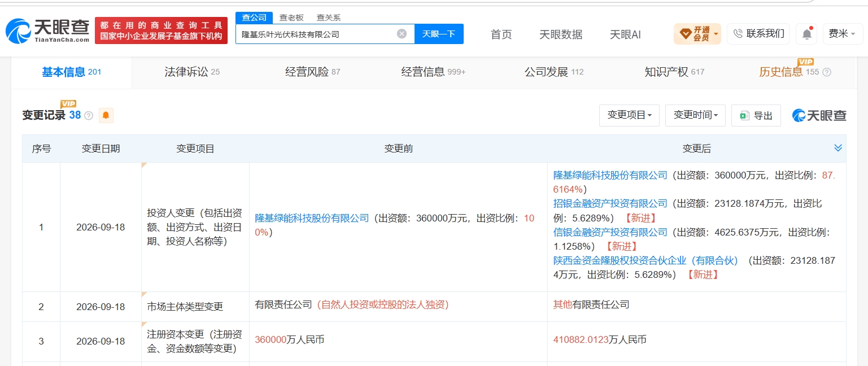
Task: Go to 首页 in top navigation
Action: point(501,34)
